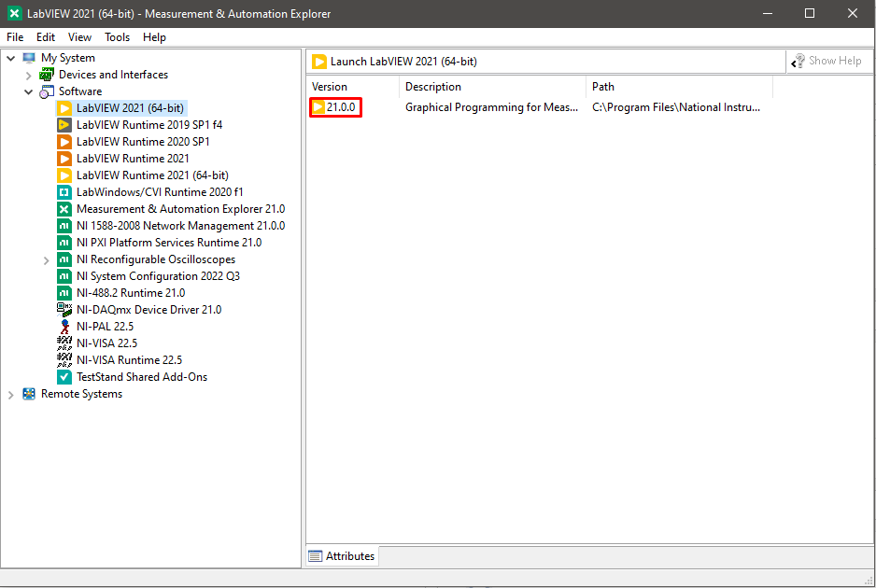Click the LabVIEW Runtime 2019 SP1 f4 icon
The width and height of the screenshot is (876, 588).
coord(64,125)
